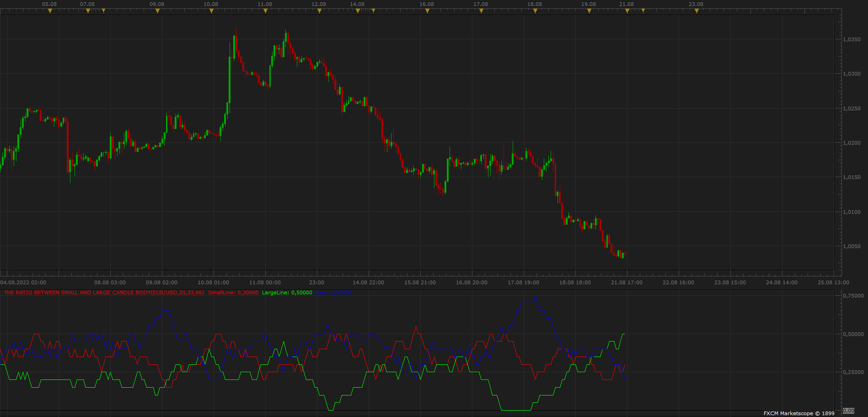
Task: Click the 21.08 day marker triangle
Action: pos(627,11)
